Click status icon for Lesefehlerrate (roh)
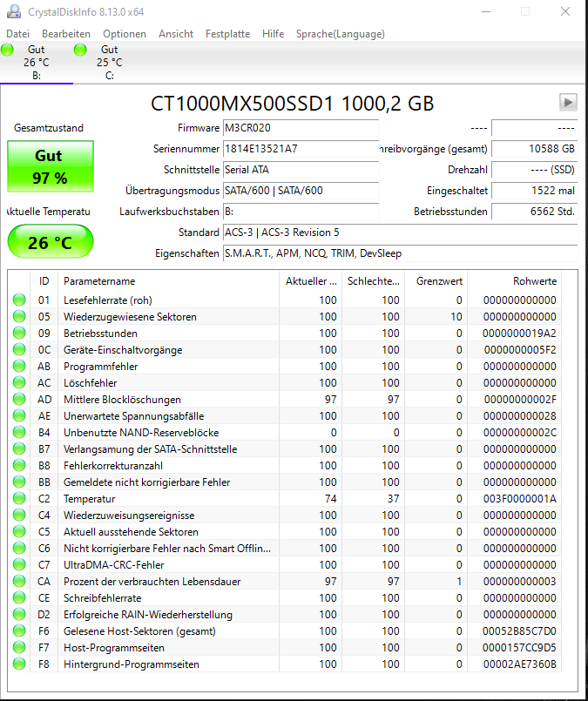Image resolution: width=588 pixels, height=701 pixels. pos(19,300)
